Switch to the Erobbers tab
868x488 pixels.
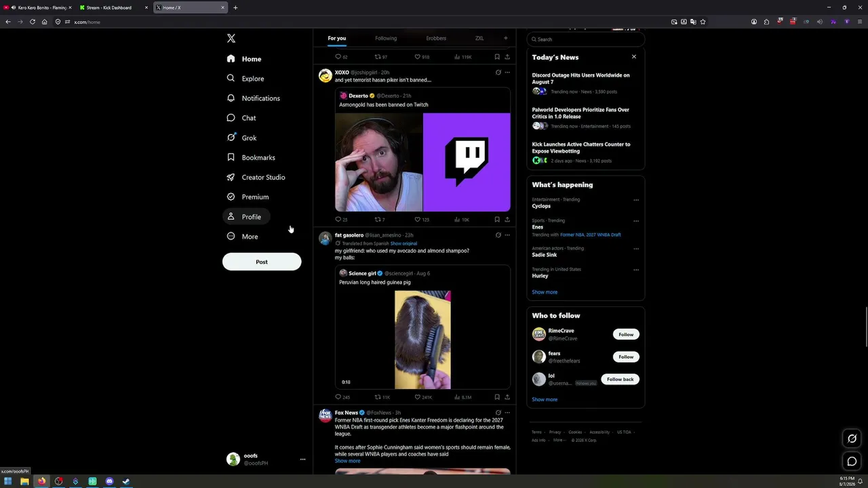click(436, 39)
